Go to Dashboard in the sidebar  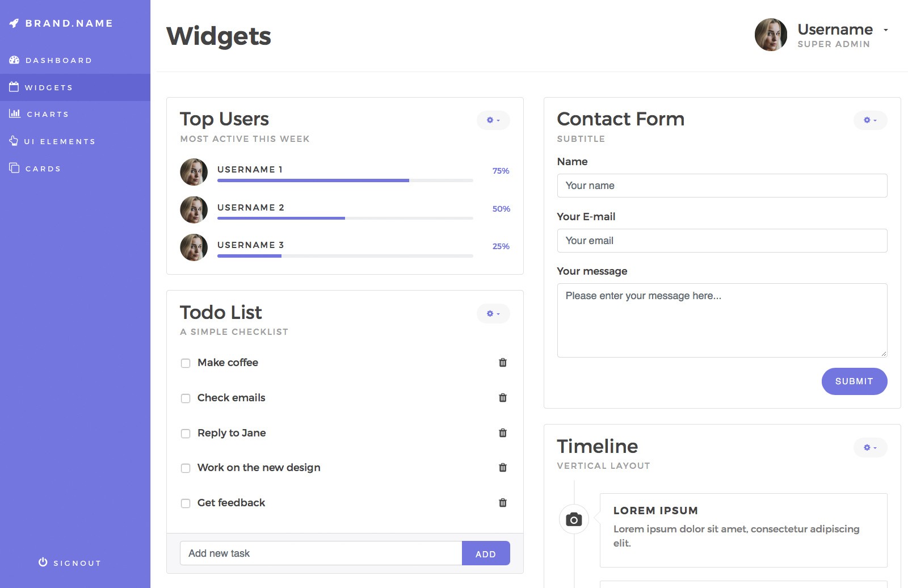pyautogui.click(x=58, y=60)
